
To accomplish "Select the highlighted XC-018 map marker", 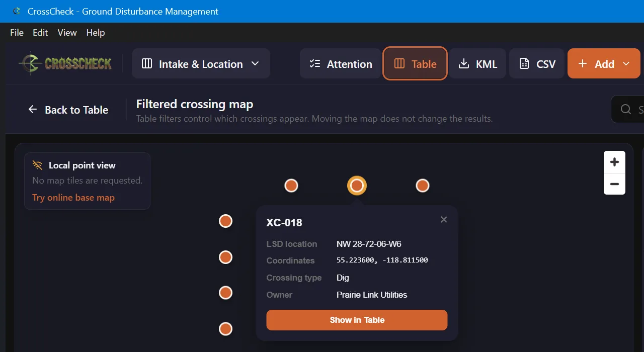I will [357, 186].
